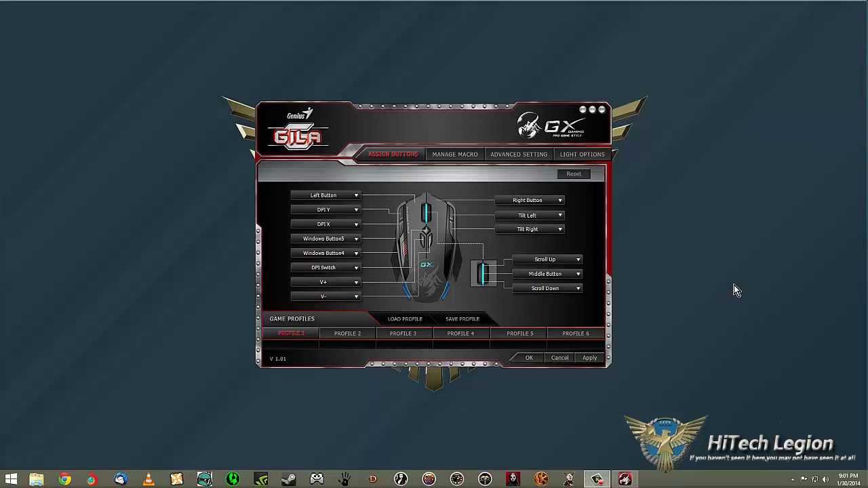Open the Windows Button5 dropdown
Image resolution: width=868 pixels, height=488 pixels.
tap(325, 239)
